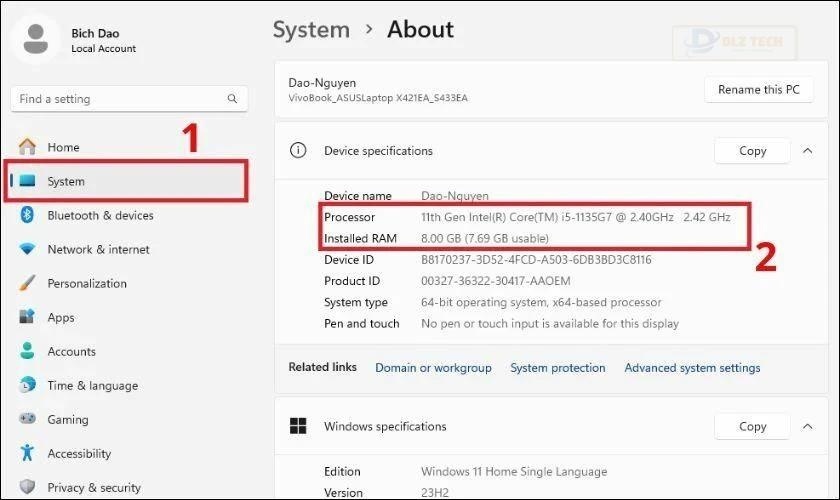Select System in the left navigation
Image resolution: width=840 pixels, height=500 pixels.
(x=66, y=181)
